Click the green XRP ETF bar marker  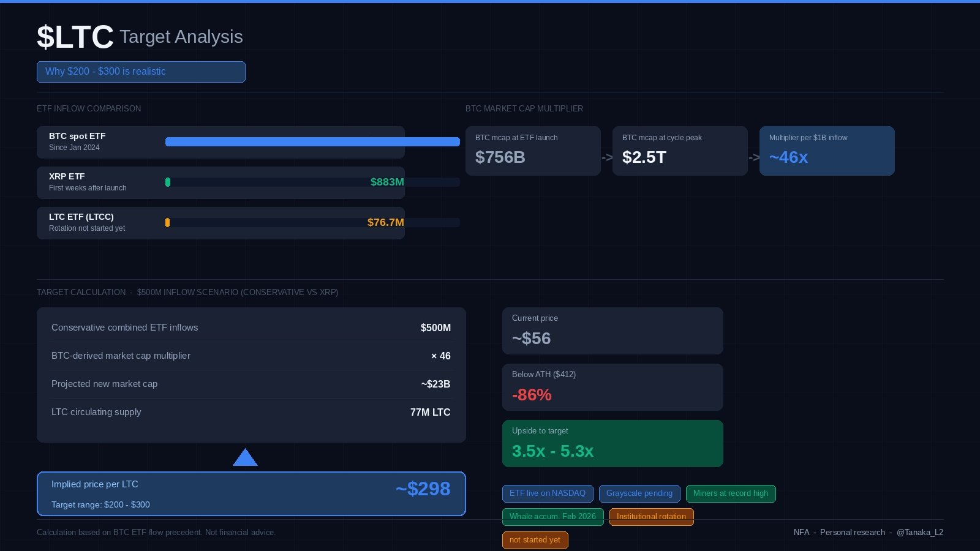[x=168, y=182]
